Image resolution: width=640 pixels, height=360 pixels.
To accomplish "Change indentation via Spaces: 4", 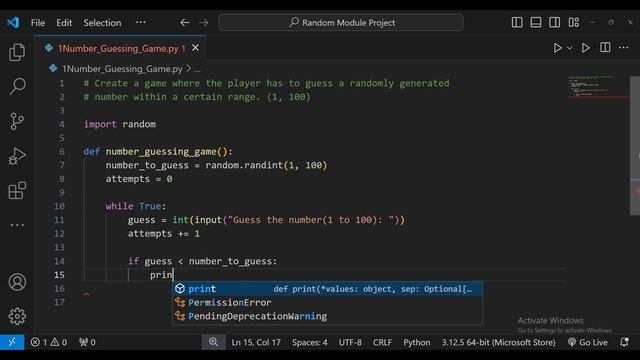I will pos(309,342).
